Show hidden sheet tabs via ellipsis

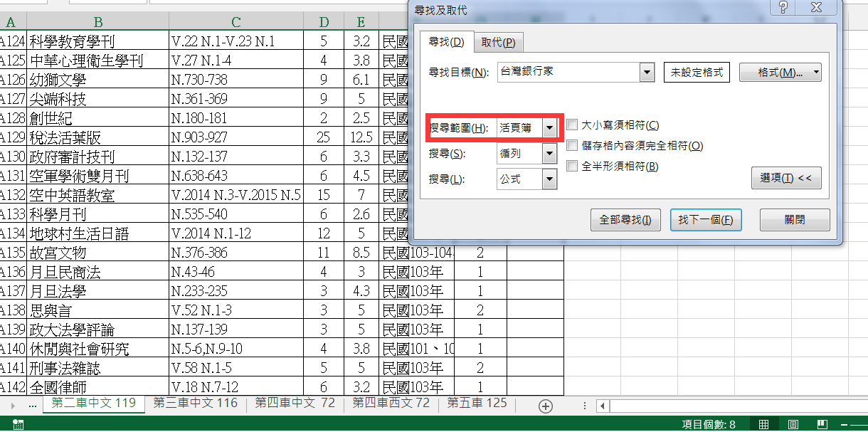pyautogui.click(x=32, y=405)
